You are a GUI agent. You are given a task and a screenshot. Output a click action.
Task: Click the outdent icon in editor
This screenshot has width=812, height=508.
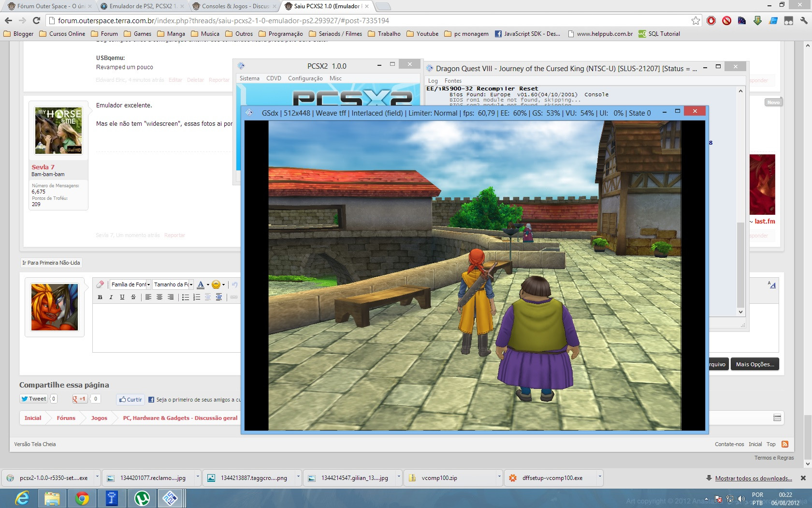pyautogui.click(x=208, y=297)
